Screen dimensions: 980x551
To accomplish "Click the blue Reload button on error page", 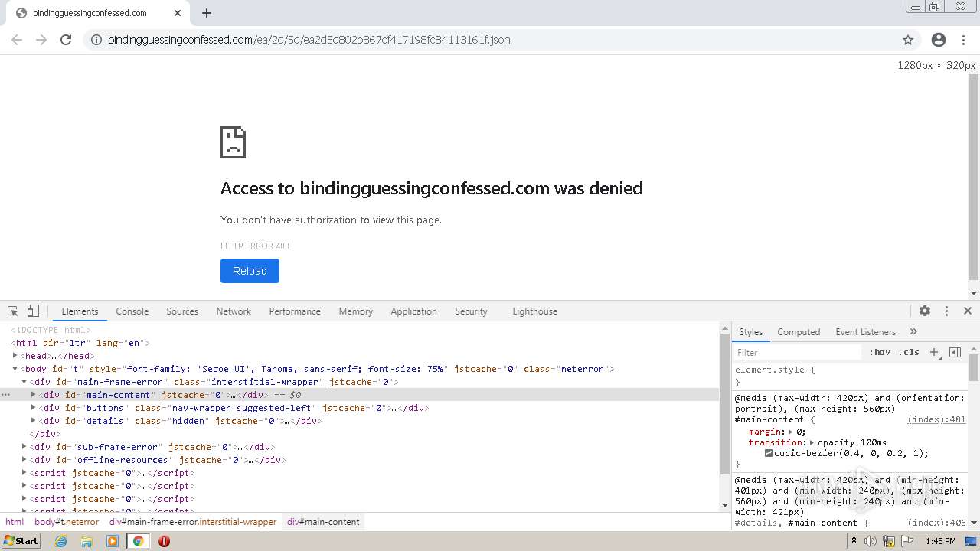I will point(250,271).
